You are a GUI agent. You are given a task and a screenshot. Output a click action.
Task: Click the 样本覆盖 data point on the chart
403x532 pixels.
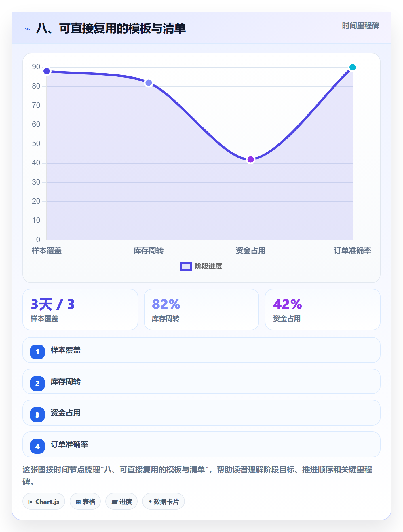47,71
